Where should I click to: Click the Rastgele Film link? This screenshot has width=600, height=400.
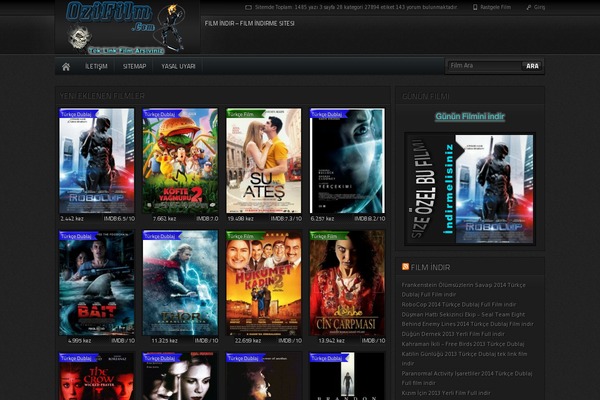[x=495, y=7]
